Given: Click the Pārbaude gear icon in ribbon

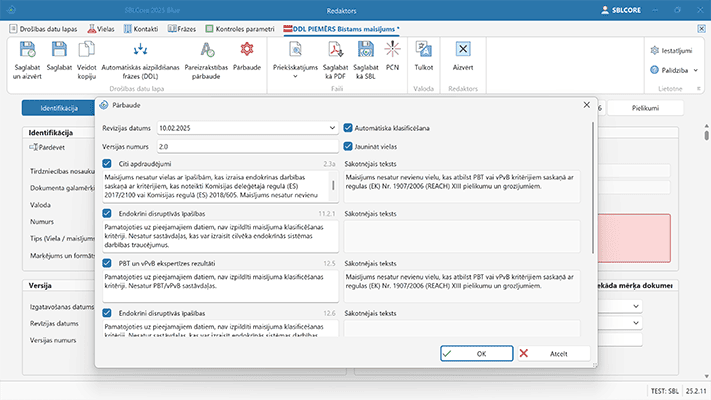Looking at the screenshot, I should (247, 48).
